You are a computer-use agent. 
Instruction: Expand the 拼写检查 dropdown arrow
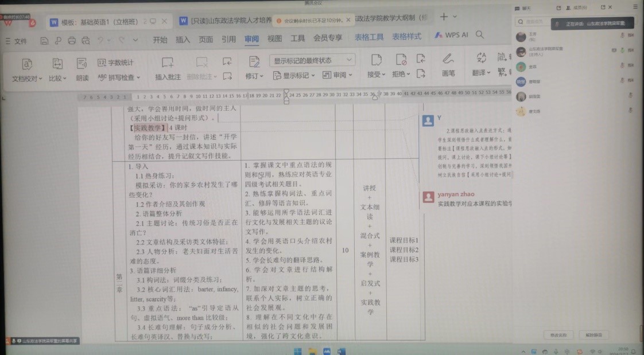(x=139, y=77)
